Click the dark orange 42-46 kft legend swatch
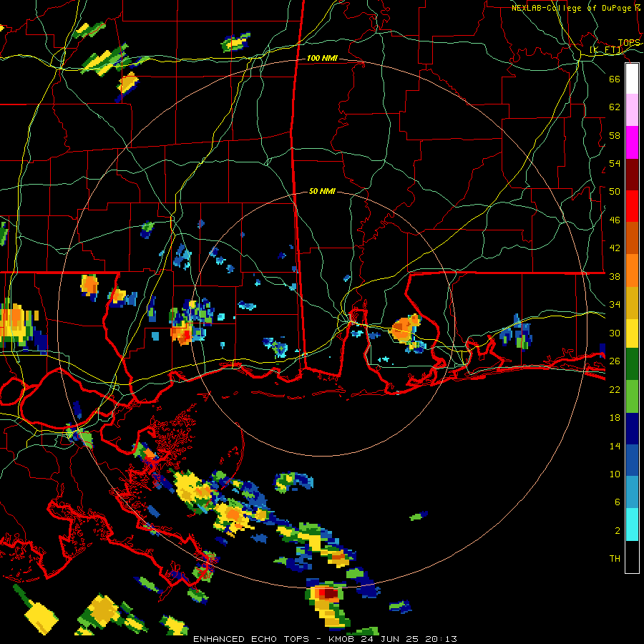644x644 pixels. pyautogui.click(x=632, y=238)
